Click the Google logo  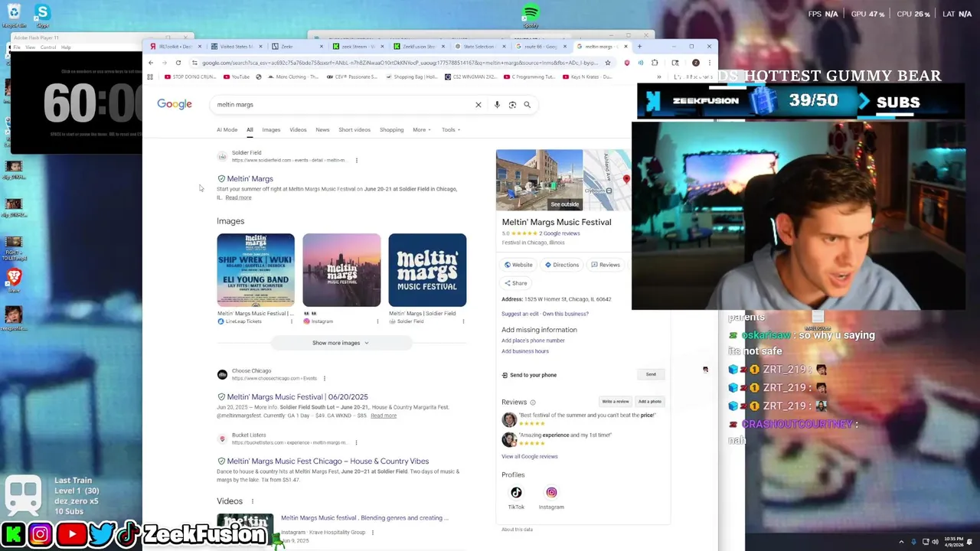[x=175, y=104]
